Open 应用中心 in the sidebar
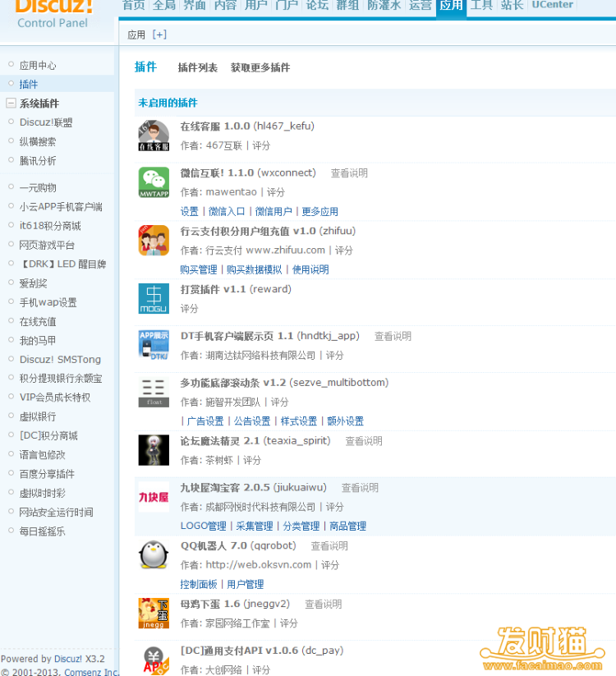This screenshot has width=616, height=676. coord(38,65)
